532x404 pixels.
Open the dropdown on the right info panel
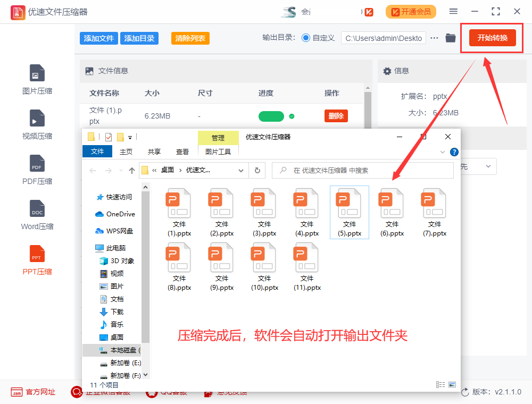click(488, 166)
